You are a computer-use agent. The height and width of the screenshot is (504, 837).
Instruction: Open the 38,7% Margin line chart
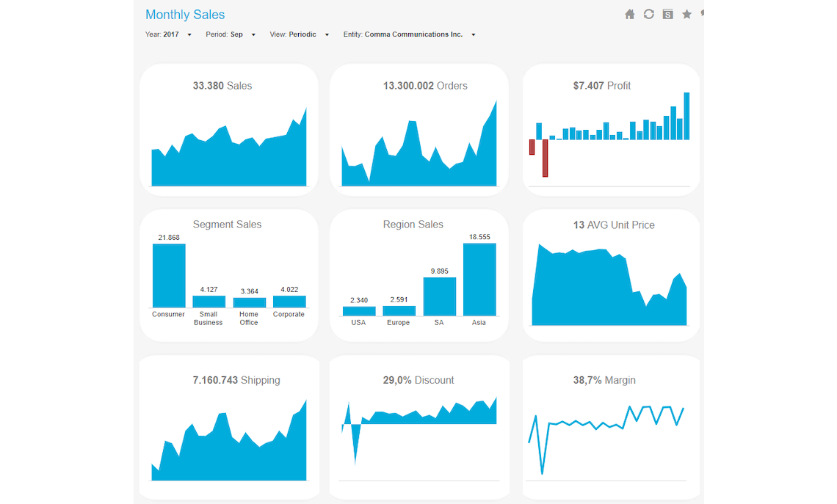(606, 439)
